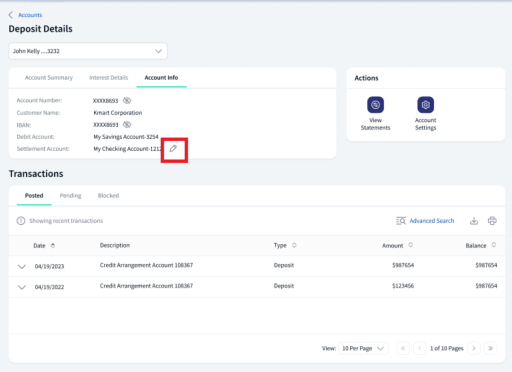
Task: Show the Posted transactions tab
Action: pyautogui.click(x=34, y=196)
